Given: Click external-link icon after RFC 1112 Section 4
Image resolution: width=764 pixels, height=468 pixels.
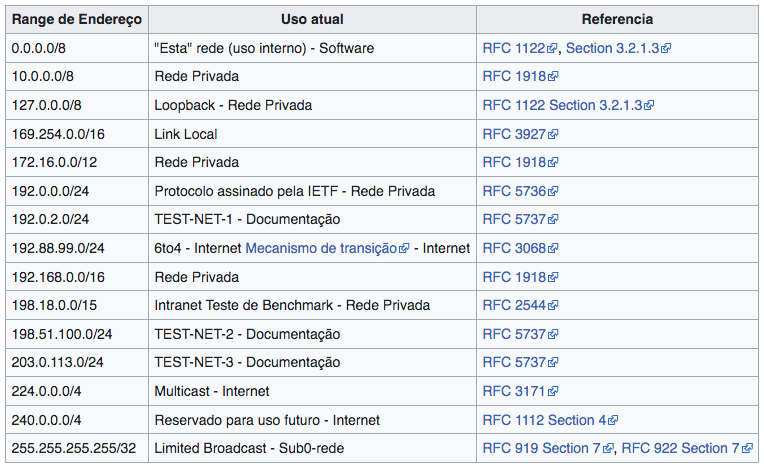Looking at the screenshot, I should [x=613, y=421].
